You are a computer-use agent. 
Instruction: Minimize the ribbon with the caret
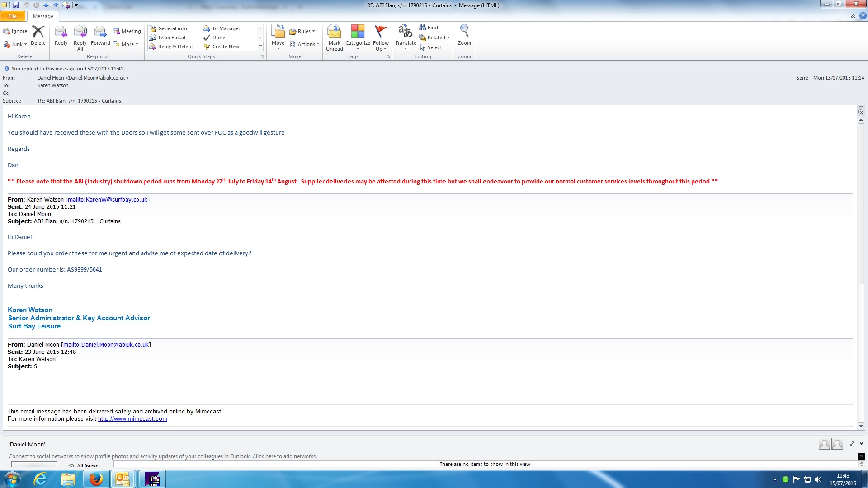853,16
